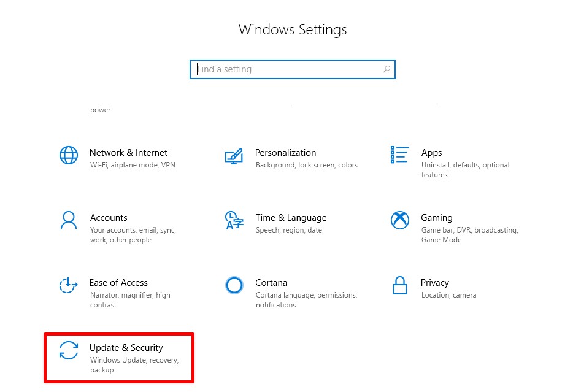Image resolution: width=581 pixels, height=392 pixels.
Task: Open the Time & Language clock icon
Action: point(234,220)
